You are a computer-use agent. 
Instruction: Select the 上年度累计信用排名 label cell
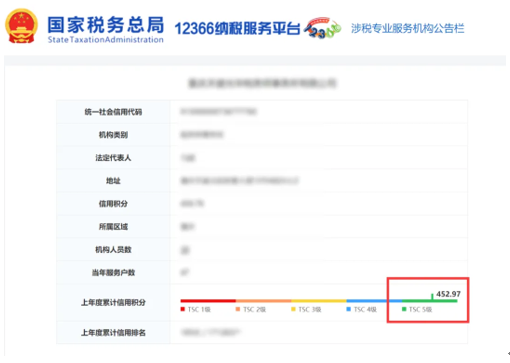[113, 333]
